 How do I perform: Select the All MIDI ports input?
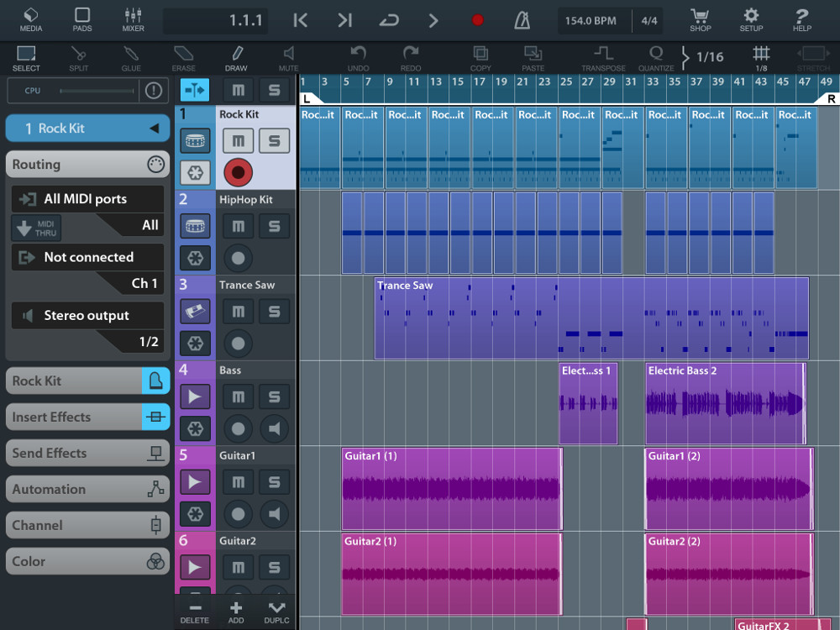(x=87, y=199)
